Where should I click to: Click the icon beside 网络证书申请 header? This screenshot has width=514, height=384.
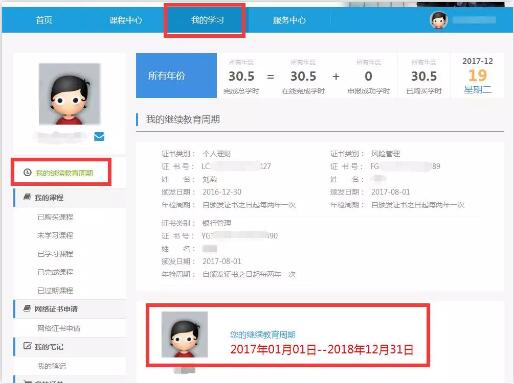tap(27, 308)
